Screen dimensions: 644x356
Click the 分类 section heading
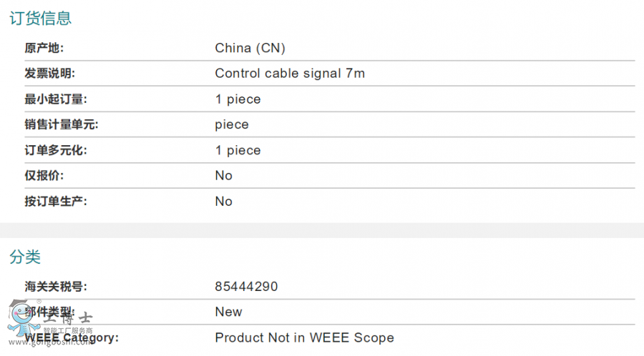click(24, 257)
